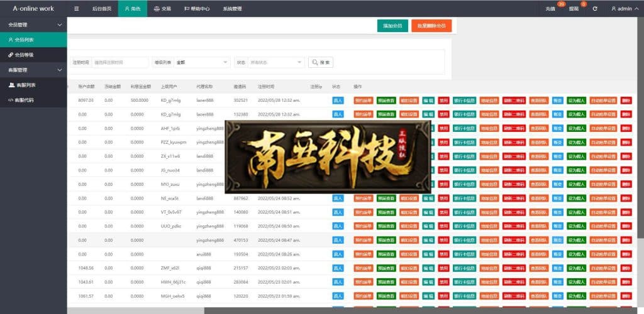Select 会员列表 in the sidebar
Image resolution: width=644 pixels, height=314 pixels.
pyautogui.click(x=33, y=40)
